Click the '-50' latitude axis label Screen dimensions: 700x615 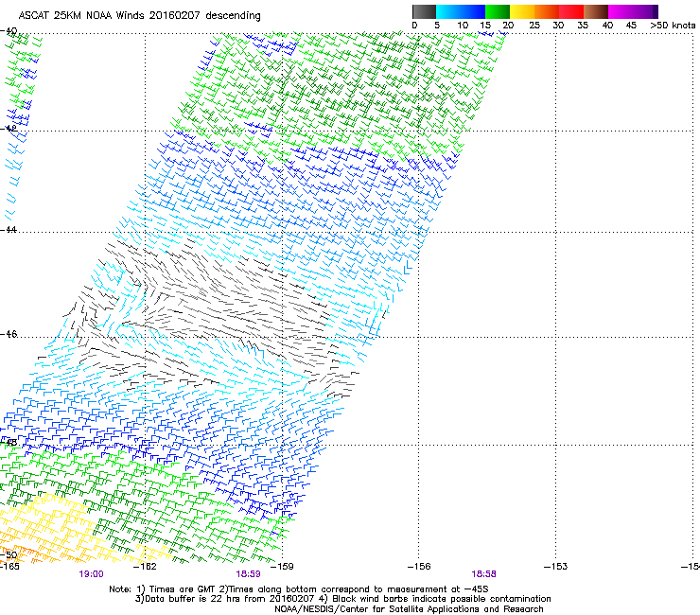point(9,555)
